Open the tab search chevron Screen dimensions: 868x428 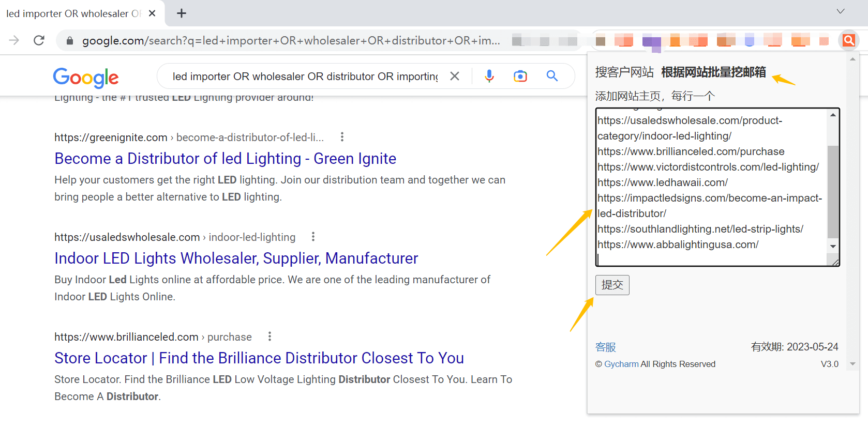841,11
